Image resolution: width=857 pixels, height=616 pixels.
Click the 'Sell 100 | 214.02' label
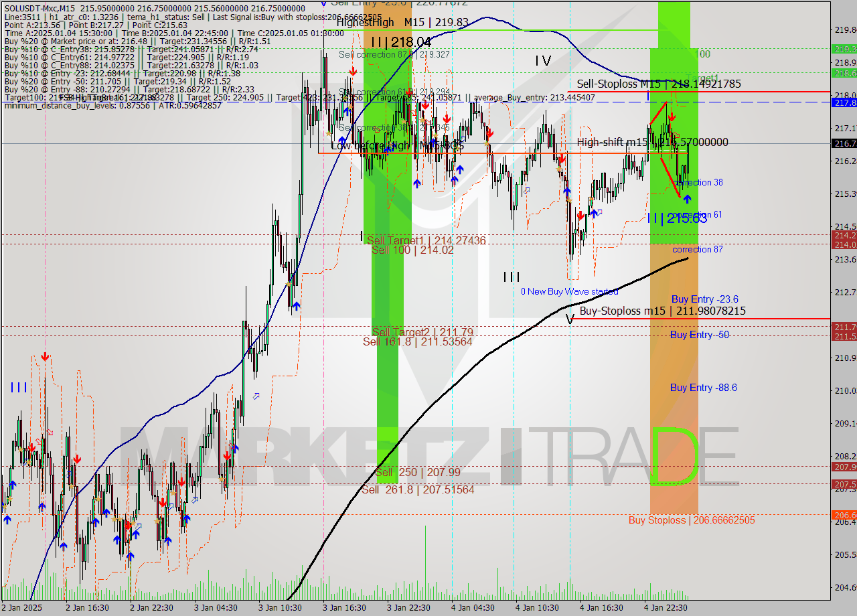click(412, 250)
